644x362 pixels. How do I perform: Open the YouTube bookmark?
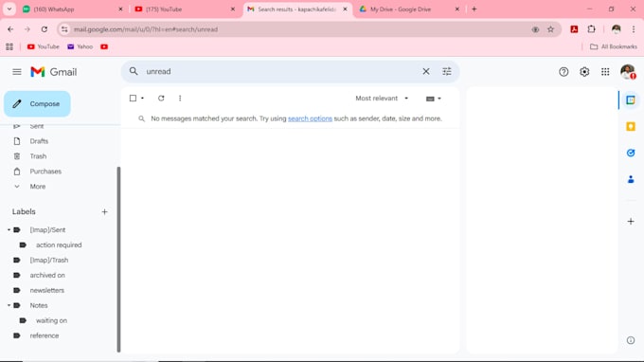(44, 46)
